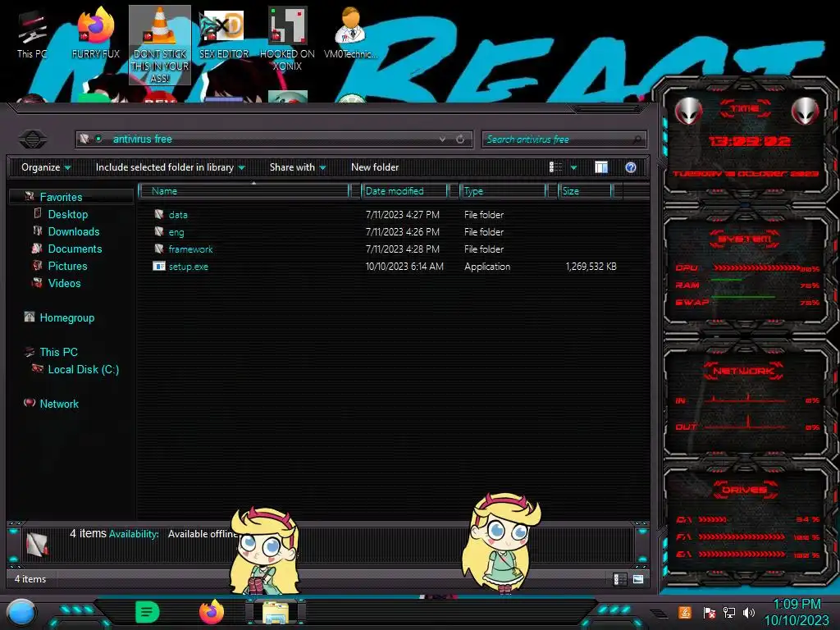Select the VLC cone desktop shortcut
The width and height of the screenshot is (840, 630).
tap(160, 45)
